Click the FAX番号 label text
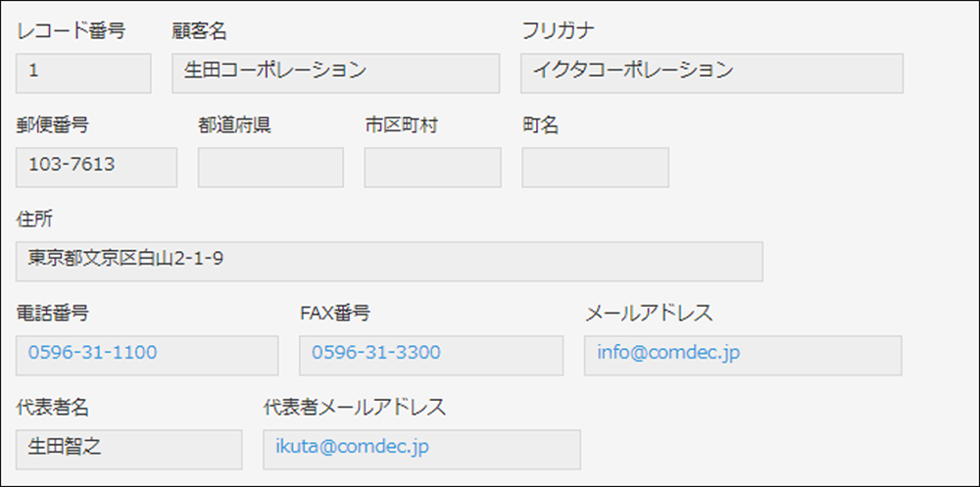Image resolution: width=980 pixels, height=487 pixels. click(335, 314)
